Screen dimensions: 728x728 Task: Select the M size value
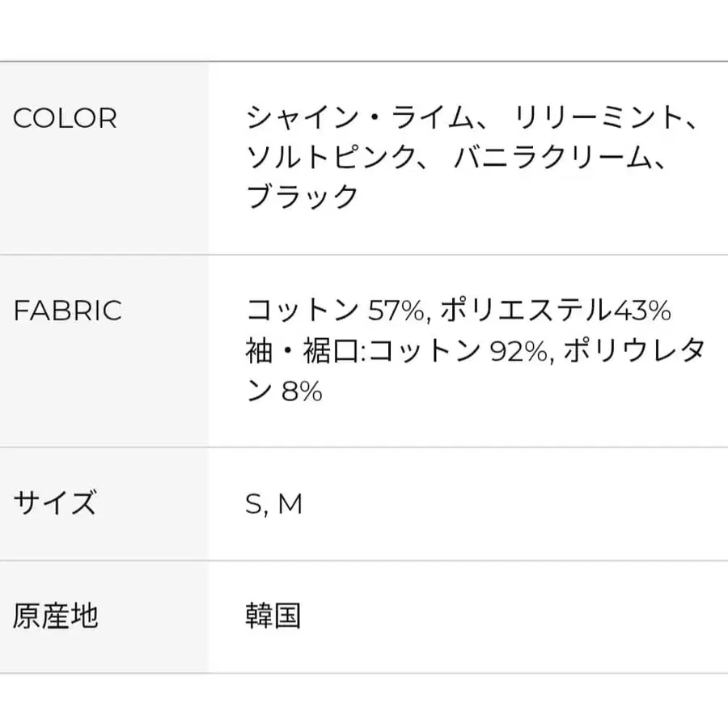click(290, 504)
